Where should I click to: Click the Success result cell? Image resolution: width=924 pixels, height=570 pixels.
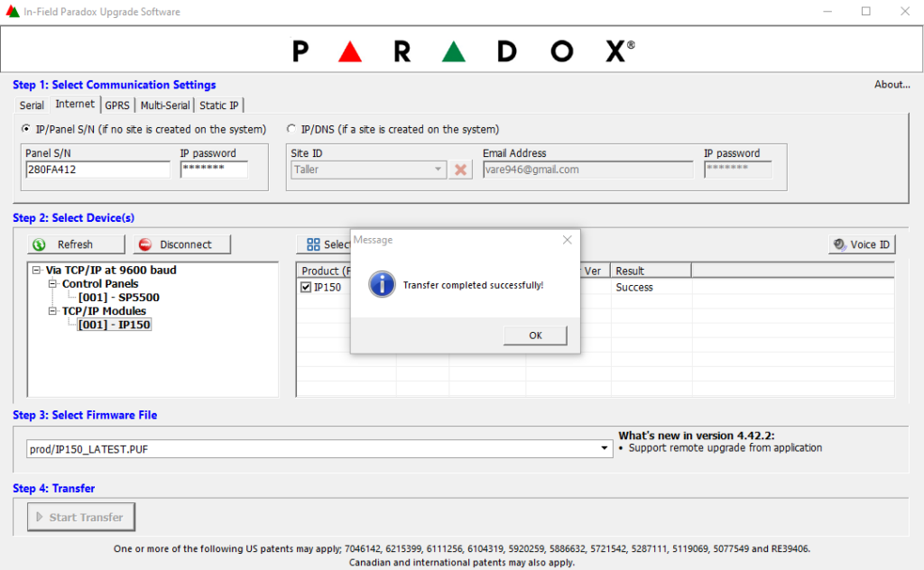[x=634, y=288]
